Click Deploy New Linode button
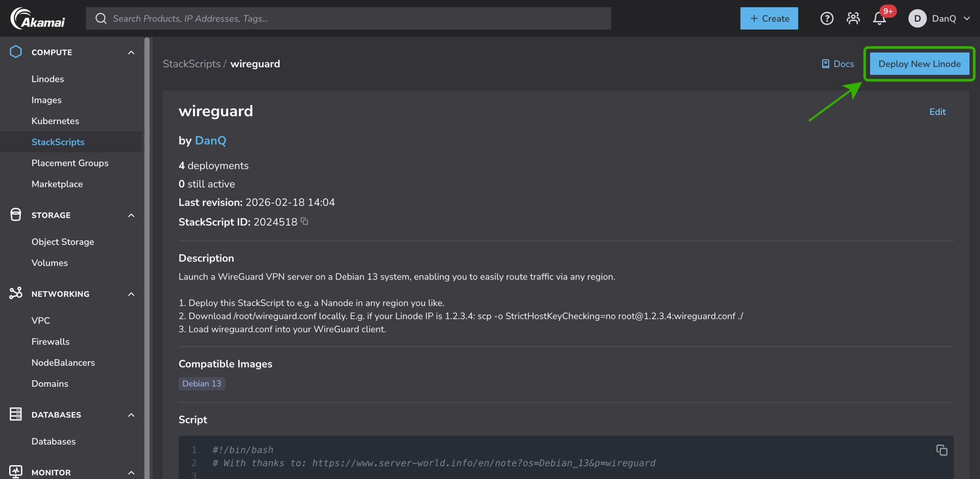 point(919,64)
